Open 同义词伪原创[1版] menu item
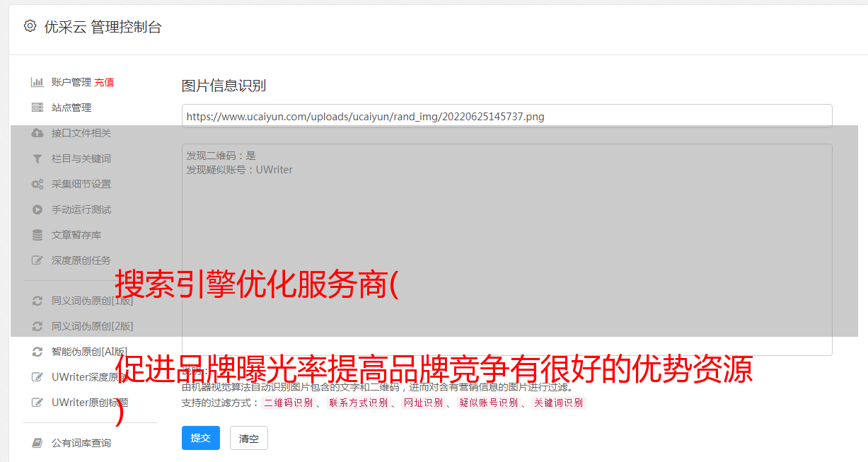This screenshot has height=462, width=868. pos(92,301)
